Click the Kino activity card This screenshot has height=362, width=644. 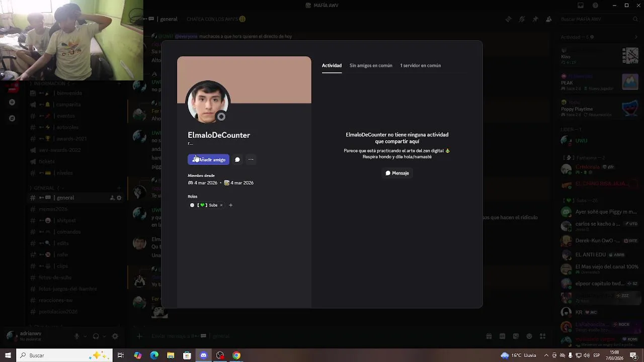tap(600, 55)
